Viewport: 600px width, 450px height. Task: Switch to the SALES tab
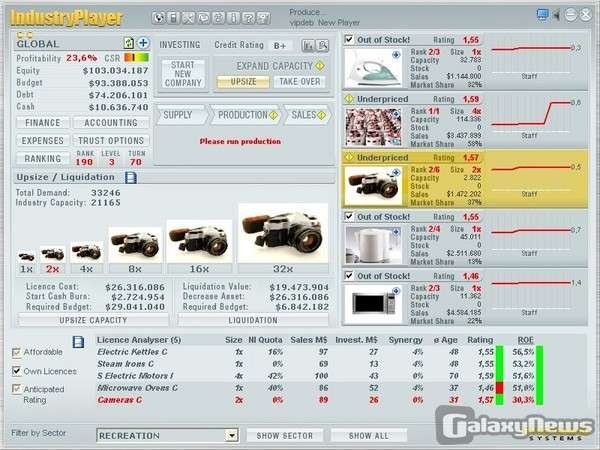point(307,115)
